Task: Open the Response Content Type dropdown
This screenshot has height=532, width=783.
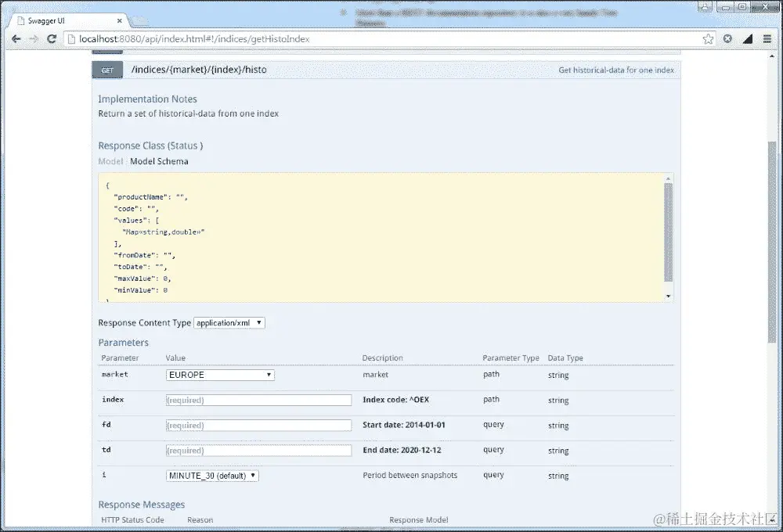Action: (x=229, y=323)
